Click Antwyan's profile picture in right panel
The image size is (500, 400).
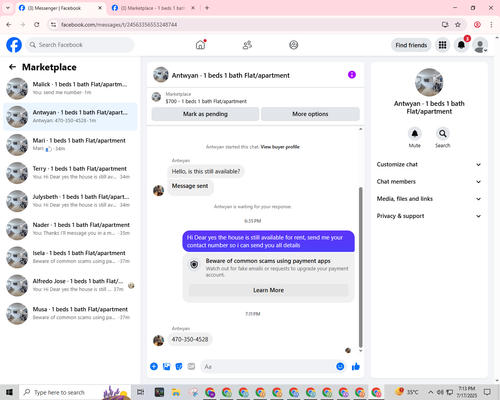click(x=429, y=82)
